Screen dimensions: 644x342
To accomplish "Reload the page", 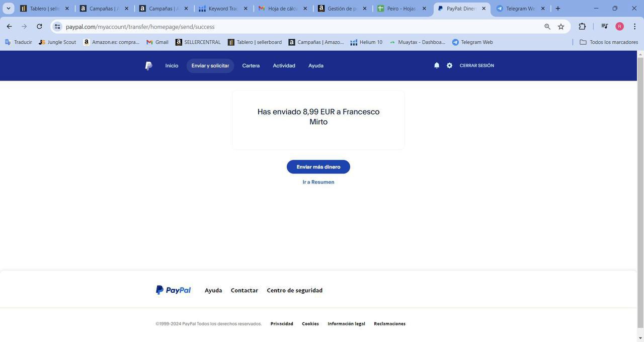I will point(39,27).
